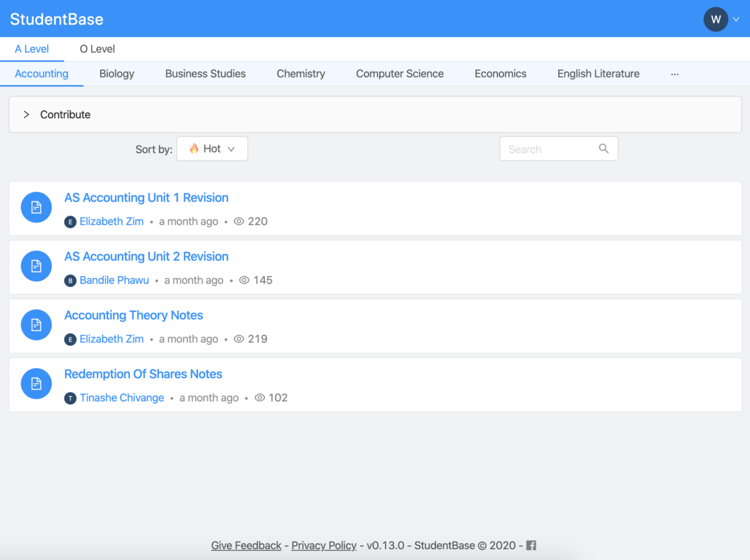Open the Privacy Policy link

(324, 546)
